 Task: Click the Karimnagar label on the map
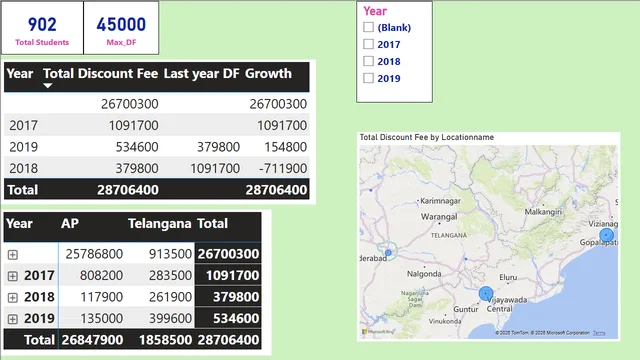(440, 201)
